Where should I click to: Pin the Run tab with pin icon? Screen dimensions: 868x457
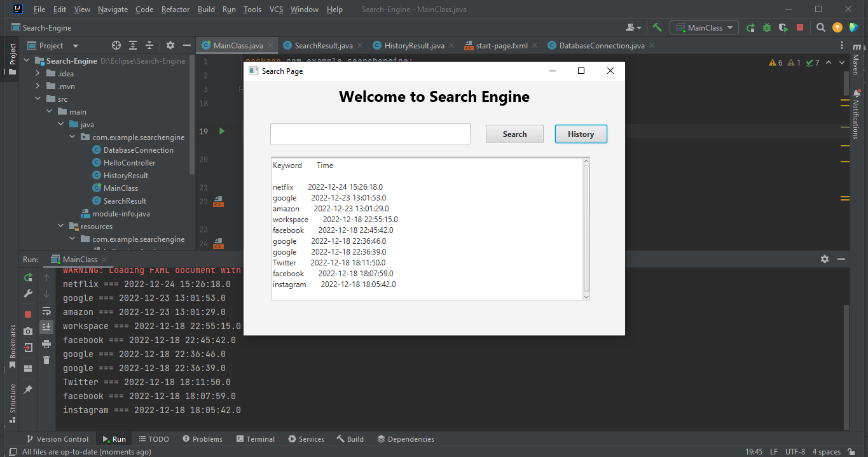coord(28,389)
